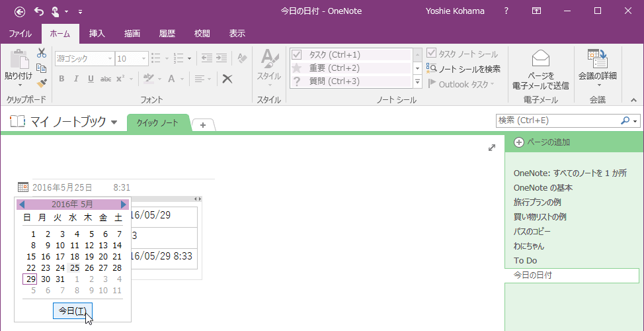The height and width of the screenshot is (331, 644).
Task: Click the page date calendar icon
Action: (23, 187)
